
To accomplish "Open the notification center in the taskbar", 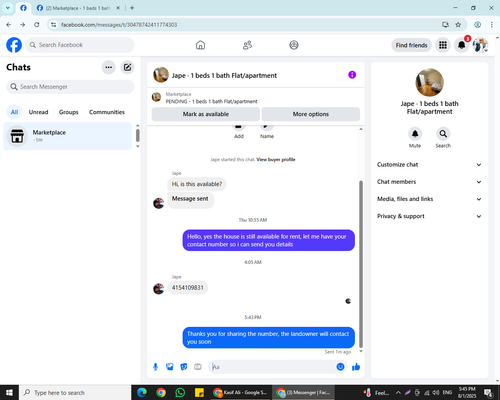I will point(488,393).
